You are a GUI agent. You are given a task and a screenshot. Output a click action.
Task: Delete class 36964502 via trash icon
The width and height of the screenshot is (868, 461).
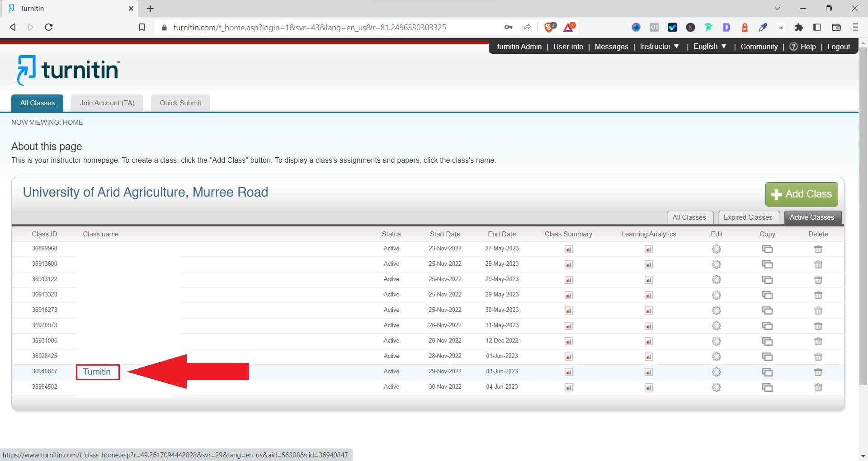(818, 387)
